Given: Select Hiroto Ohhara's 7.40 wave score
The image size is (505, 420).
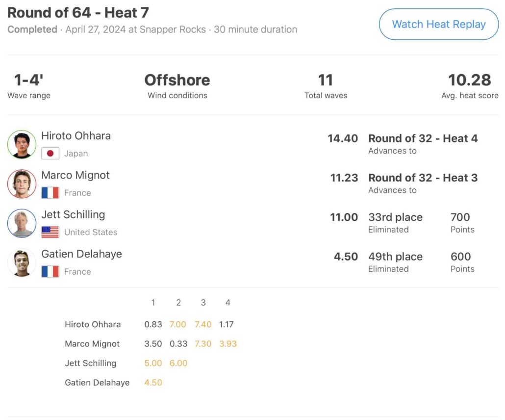Looking at the screenshot, I should [x=202, y=324].
